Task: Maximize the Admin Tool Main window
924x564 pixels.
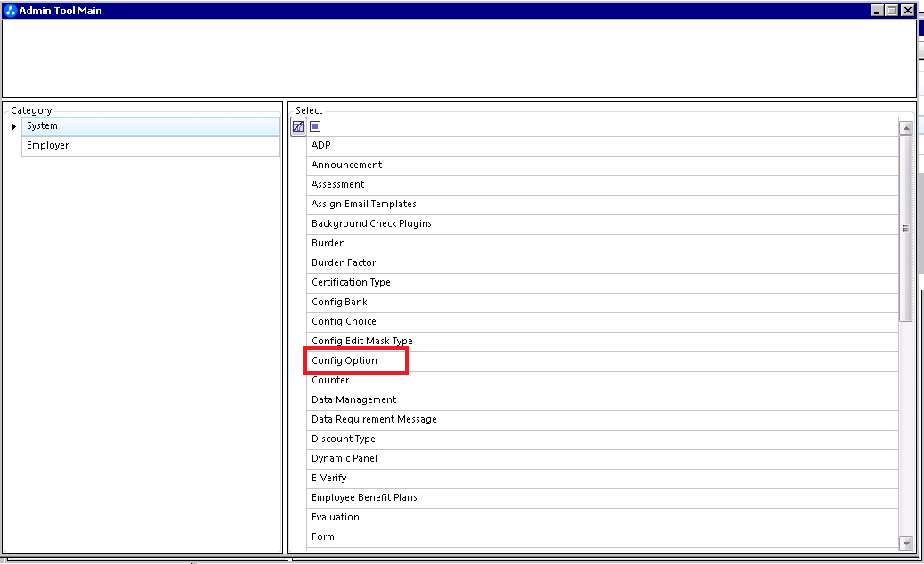Action: point(892,11)
